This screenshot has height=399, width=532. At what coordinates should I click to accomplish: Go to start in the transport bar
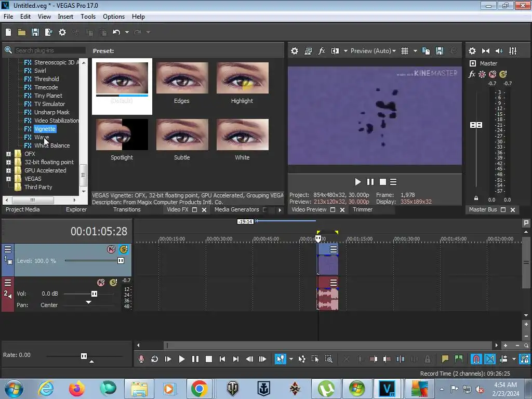pyautogui.click(x=222, y=359)
